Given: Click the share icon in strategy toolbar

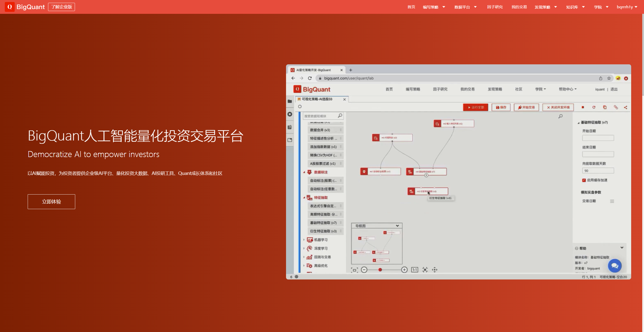Looking at the screenshot, I should (626, 107).
